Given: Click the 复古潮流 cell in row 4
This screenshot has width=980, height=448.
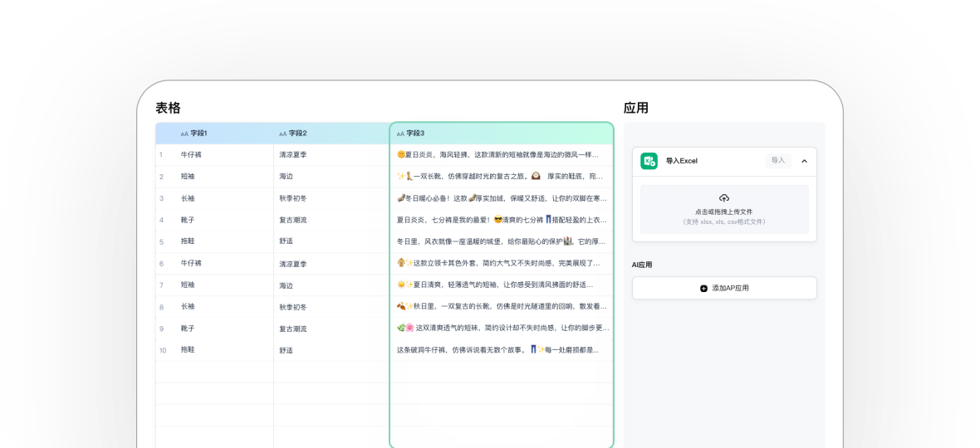Looking at the screenshot, I should pyautogui.click(x=293, y=220).
